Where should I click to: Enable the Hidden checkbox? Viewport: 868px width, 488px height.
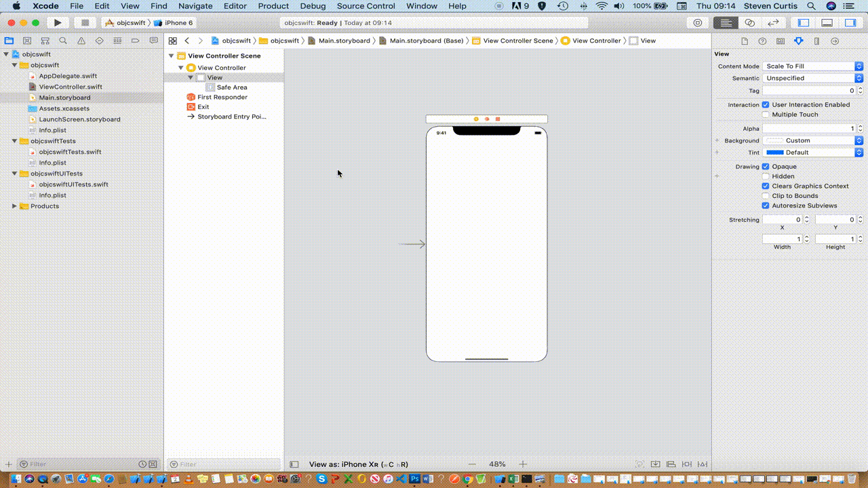coord(766,176)
